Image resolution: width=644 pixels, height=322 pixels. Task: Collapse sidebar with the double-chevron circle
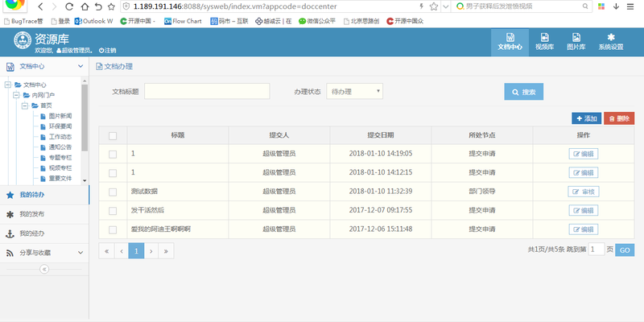click(44, 270)
